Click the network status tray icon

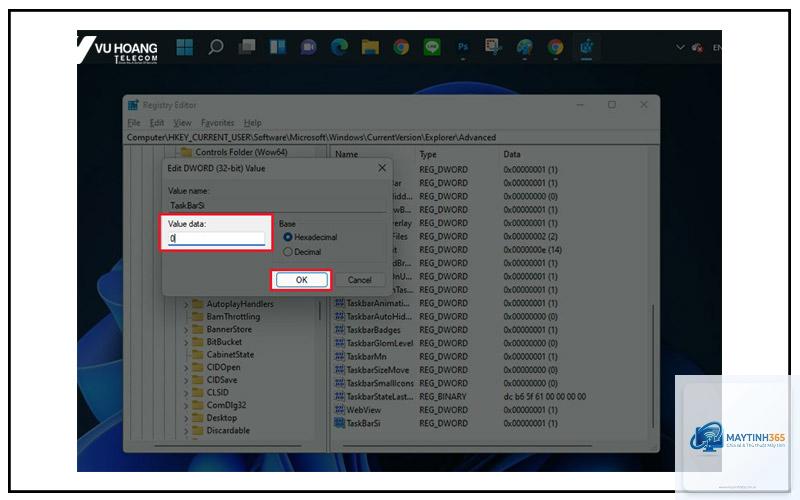click(697, 47)
